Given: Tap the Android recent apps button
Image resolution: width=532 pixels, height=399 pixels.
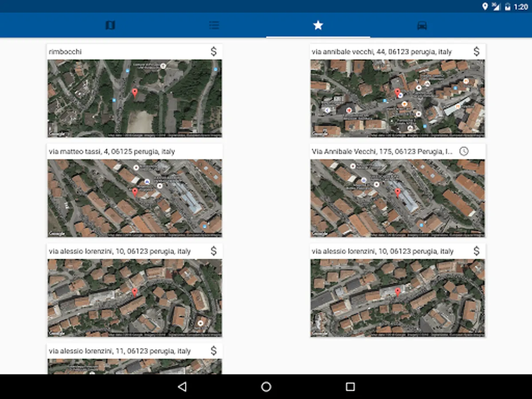Looking at the screenshot, I should [x=350, y=387].
